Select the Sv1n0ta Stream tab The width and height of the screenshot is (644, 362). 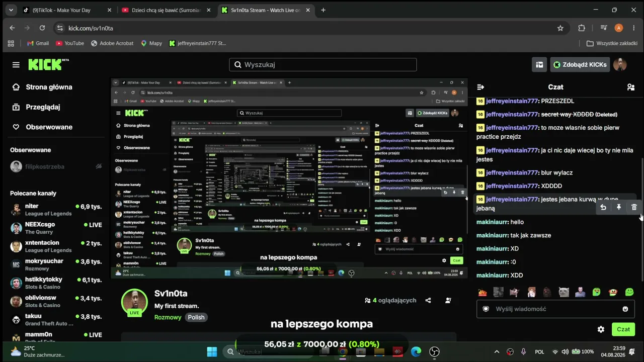[266, 10]
